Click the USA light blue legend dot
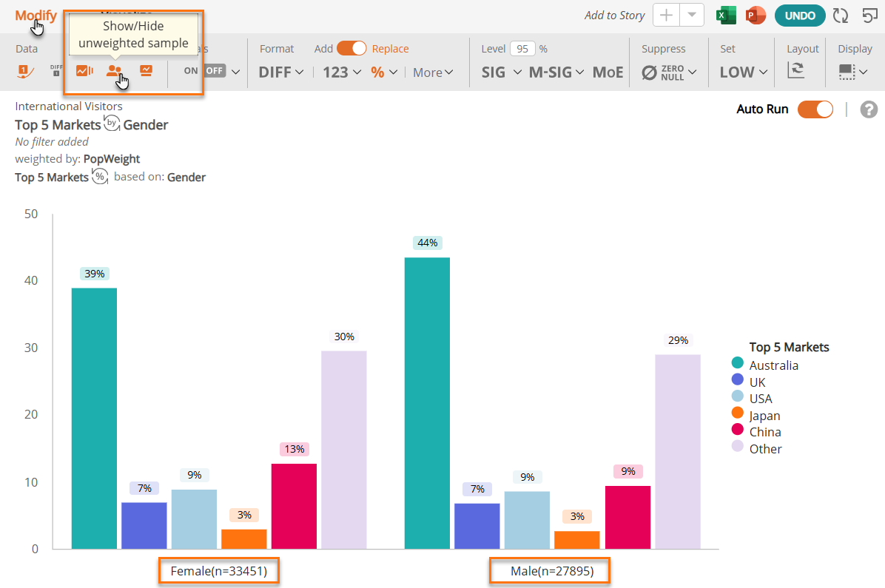 pos(737,396)
